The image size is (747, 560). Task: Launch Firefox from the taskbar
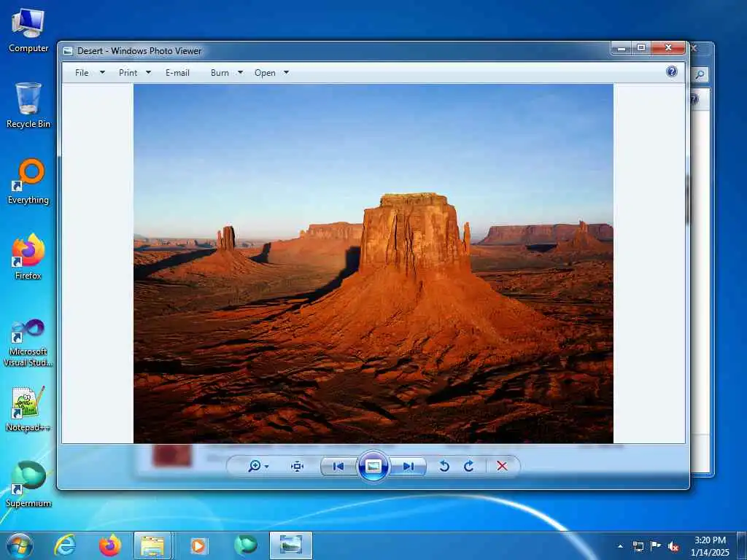(109, 545)
